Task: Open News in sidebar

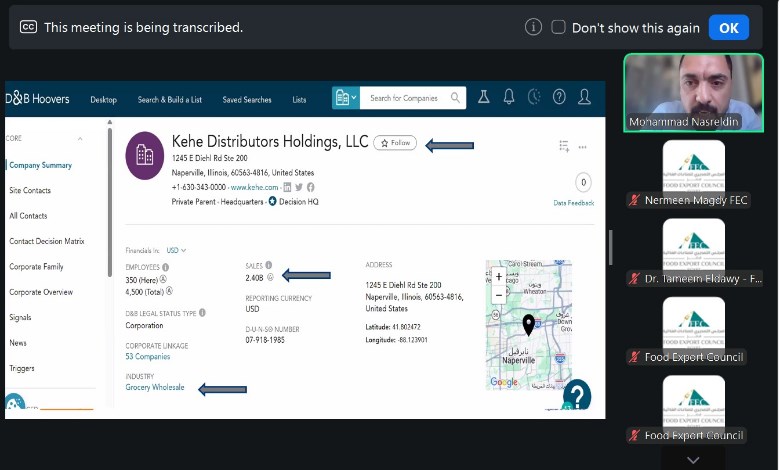Action: click(x=18, y=343)
